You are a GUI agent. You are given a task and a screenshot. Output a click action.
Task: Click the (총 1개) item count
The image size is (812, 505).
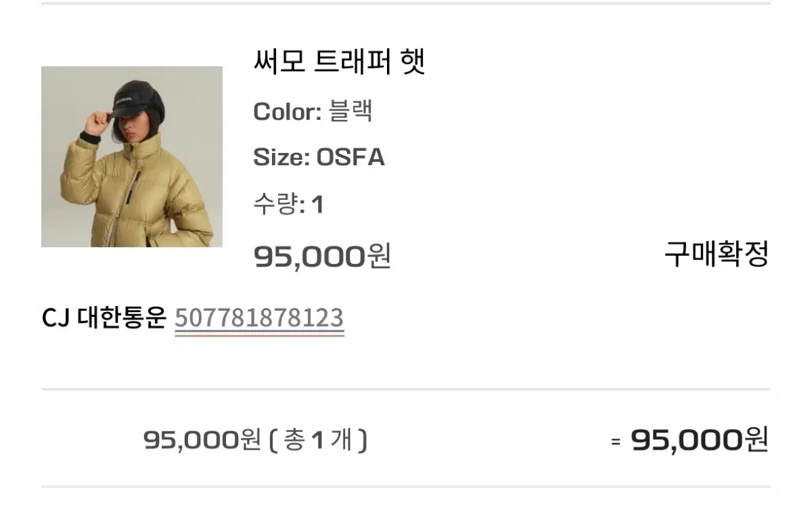point(318,441)
